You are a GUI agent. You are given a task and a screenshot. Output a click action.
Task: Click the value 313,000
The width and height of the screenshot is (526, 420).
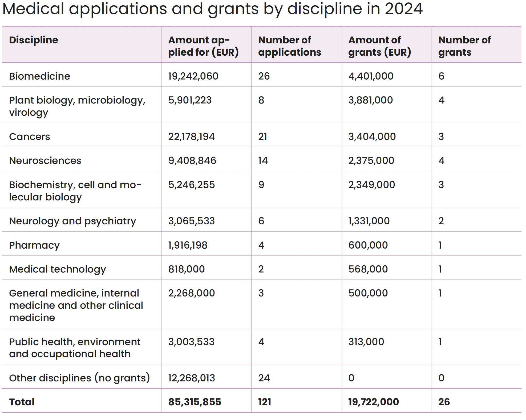(x=366, y=342)
